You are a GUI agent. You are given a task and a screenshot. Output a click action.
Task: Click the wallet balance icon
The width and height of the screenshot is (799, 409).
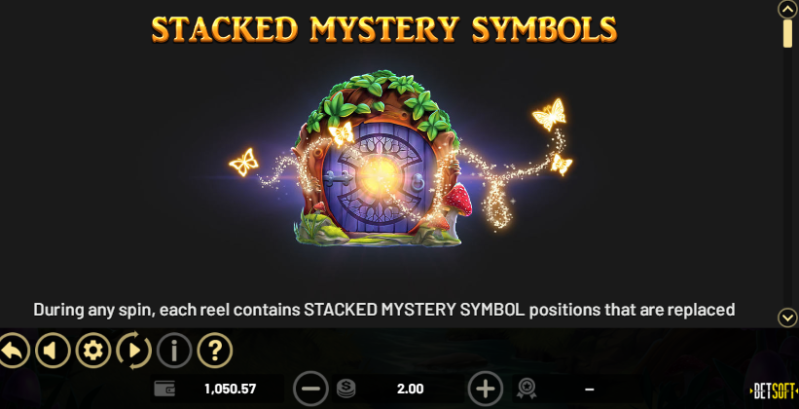pyautogui.click(x=165, y=389)
